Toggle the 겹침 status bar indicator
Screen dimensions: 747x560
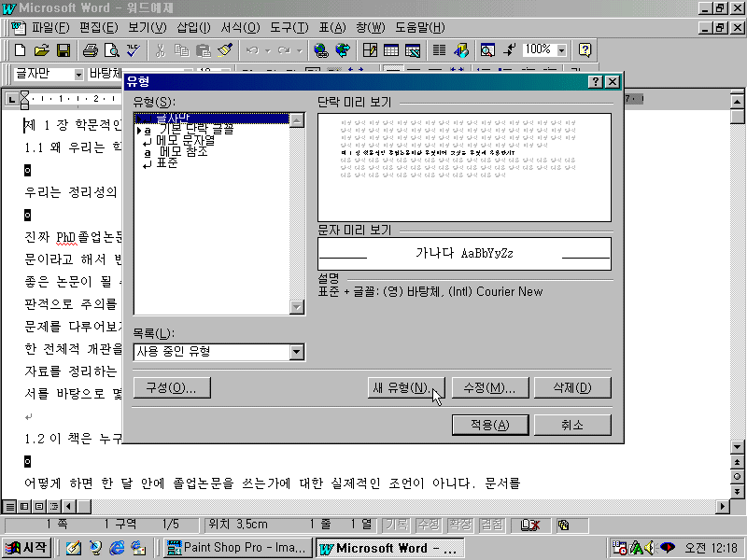coord(492,525)
